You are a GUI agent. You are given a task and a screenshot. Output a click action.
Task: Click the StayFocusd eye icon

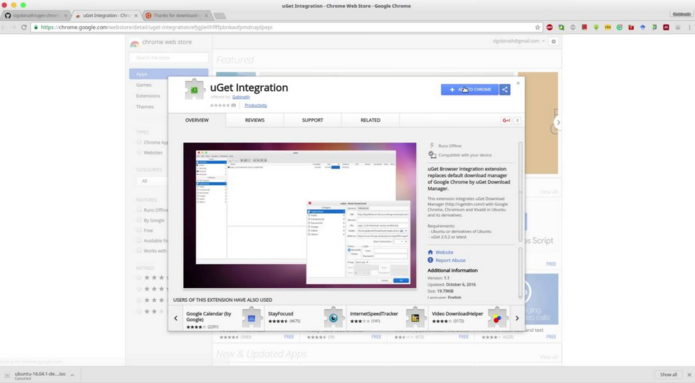(x=333, y=317)
